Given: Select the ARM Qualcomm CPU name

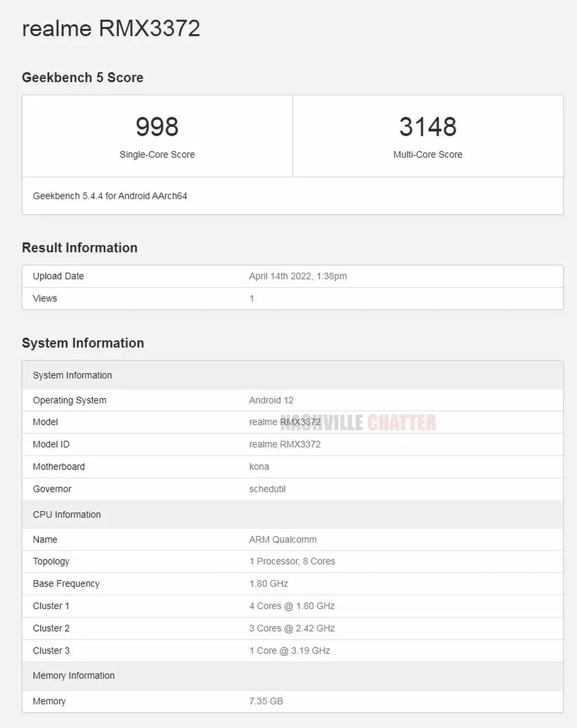Looking at the screenshot, I should click(283, 539).
